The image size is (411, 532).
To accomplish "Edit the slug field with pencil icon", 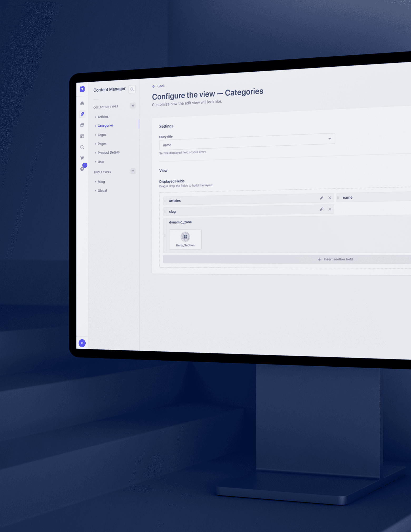I will (x=321, y=209).
